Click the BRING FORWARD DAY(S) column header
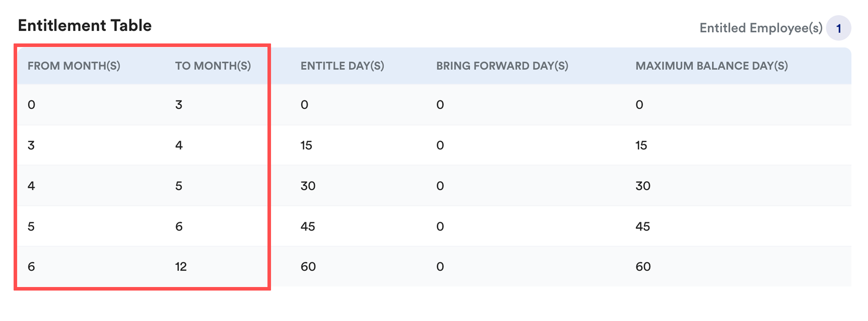This screenshot has height=321, width=868. 502,66
